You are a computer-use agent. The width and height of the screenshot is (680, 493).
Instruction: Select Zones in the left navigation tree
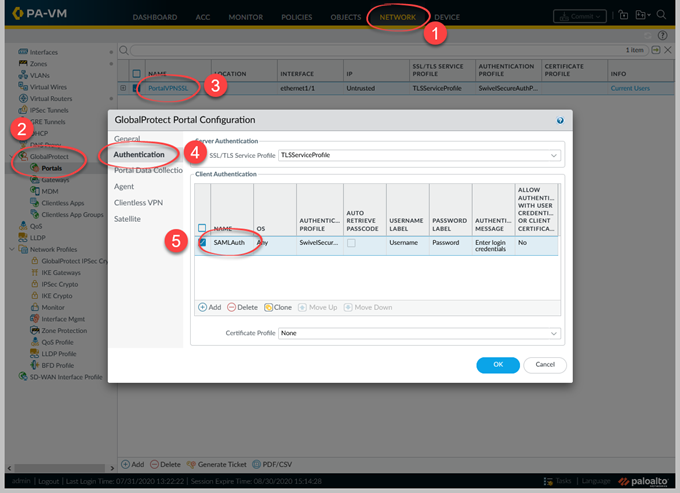(x=40, y=63)
